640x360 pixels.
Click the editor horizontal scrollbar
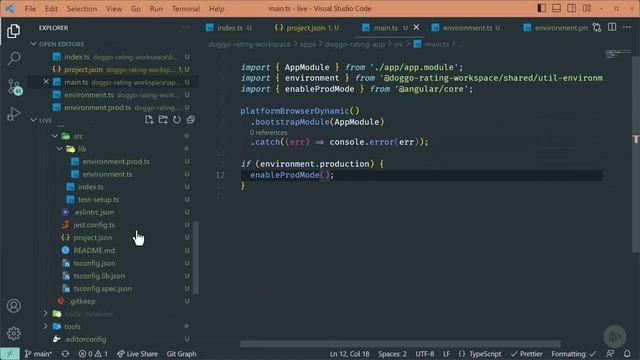(x=400, y=344)
